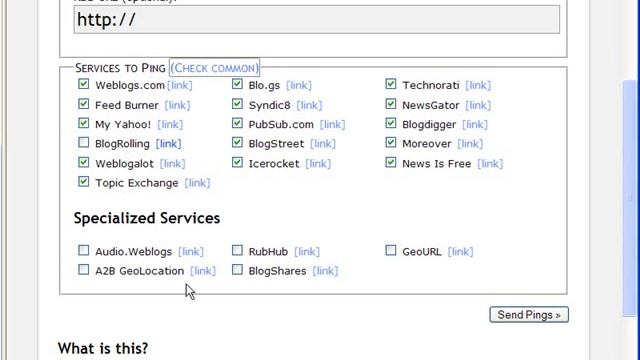640x360 pixels.
Task: Click the Check common link
Action: (215, 68)
